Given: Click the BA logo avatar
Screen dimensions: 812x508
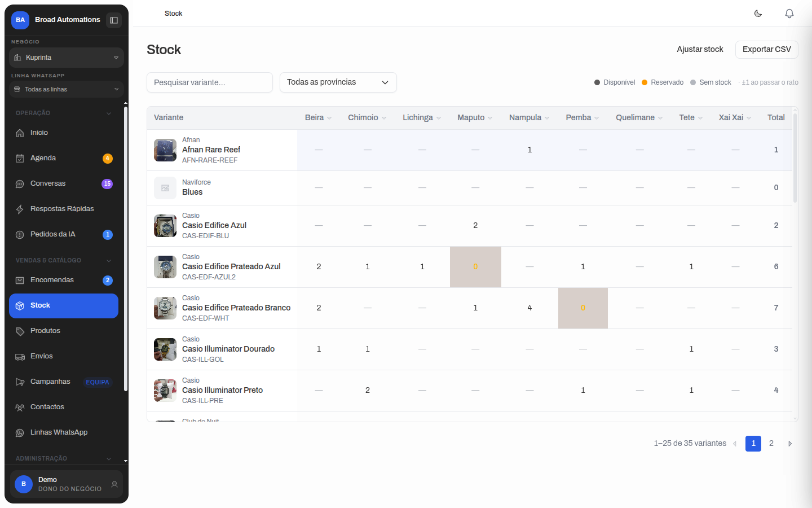Looking at the screenshot, I should pyautogui.click(x=20, y=20).
